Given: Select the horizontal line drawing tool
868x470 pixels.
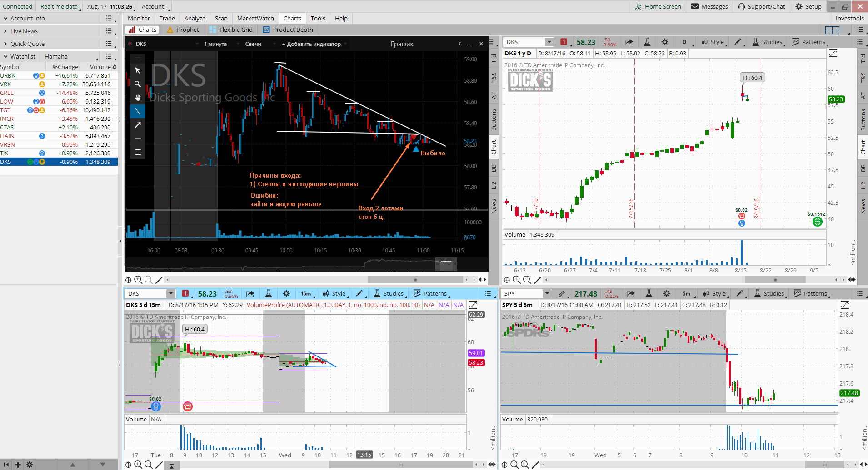Looking at the screenshot, I should [138, 139].
